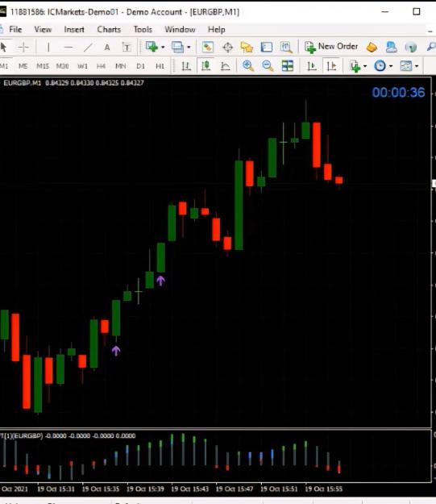Open the File menu

[x=15, y=30]
